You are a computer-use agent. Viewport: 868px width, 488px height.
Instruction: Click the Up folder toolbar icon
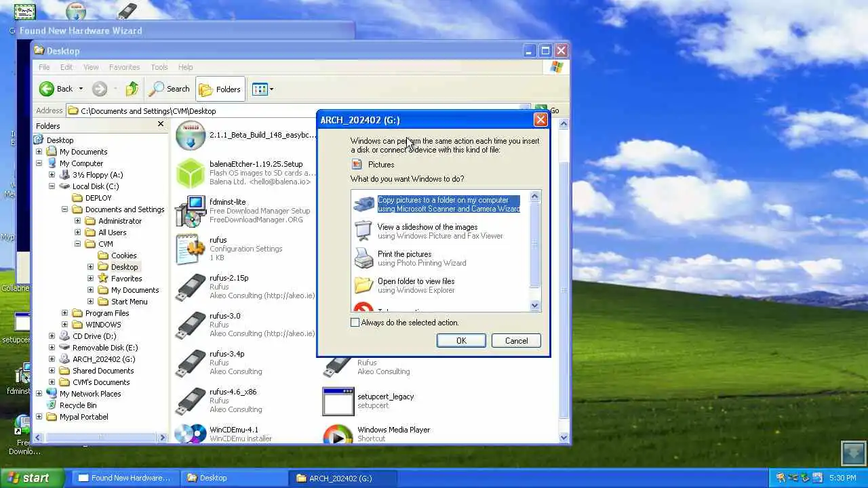point(132,89)
